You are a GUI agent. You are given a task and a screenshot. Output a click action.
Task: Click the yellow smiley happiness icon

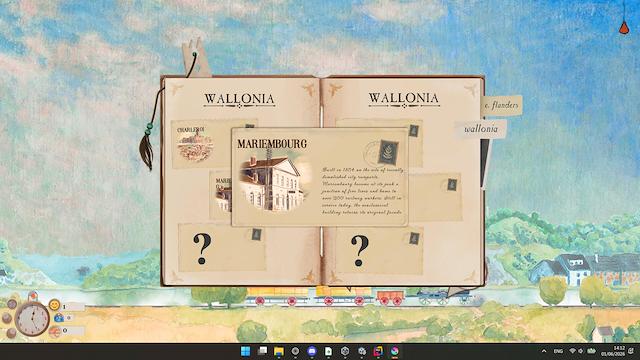[54, 304]
